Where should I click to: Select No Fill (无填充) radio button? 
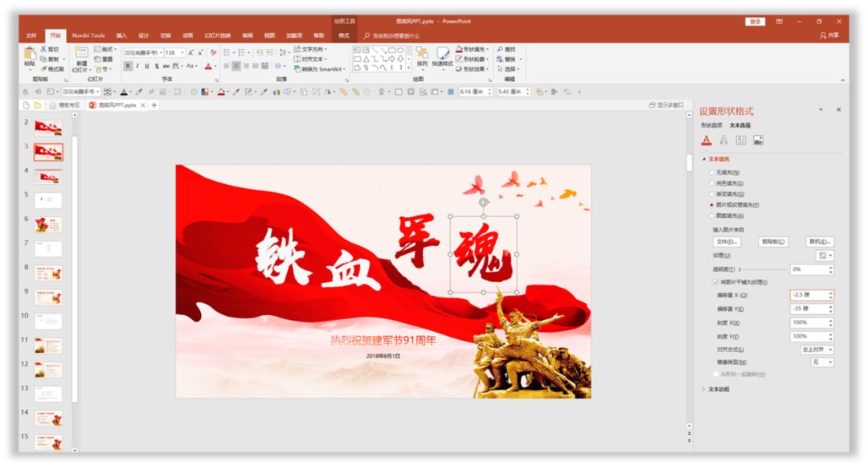[712, 173]
